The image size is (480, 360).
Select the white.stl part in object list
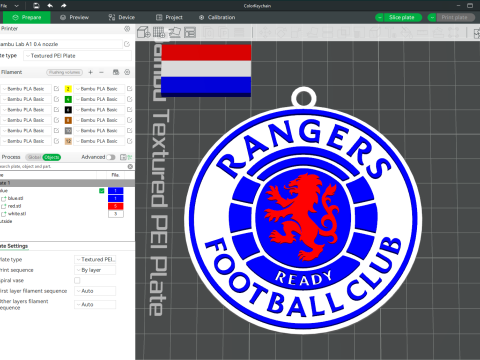click(17, 214)
